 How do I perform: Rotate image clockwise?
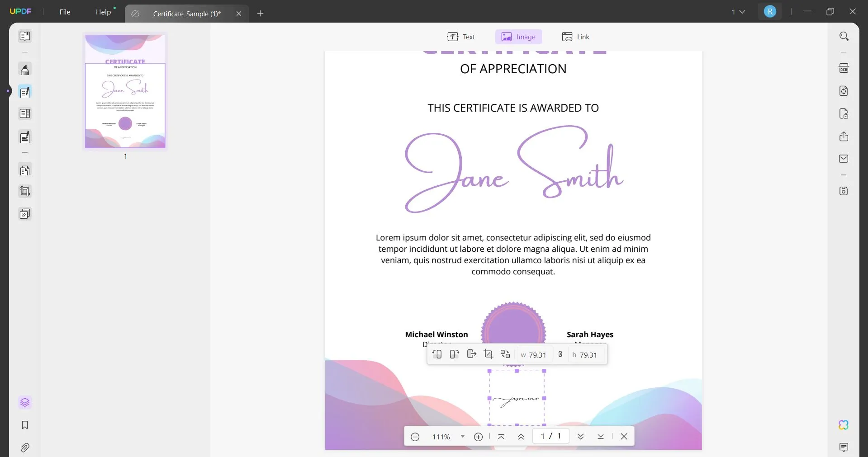(x=454, y=354)
